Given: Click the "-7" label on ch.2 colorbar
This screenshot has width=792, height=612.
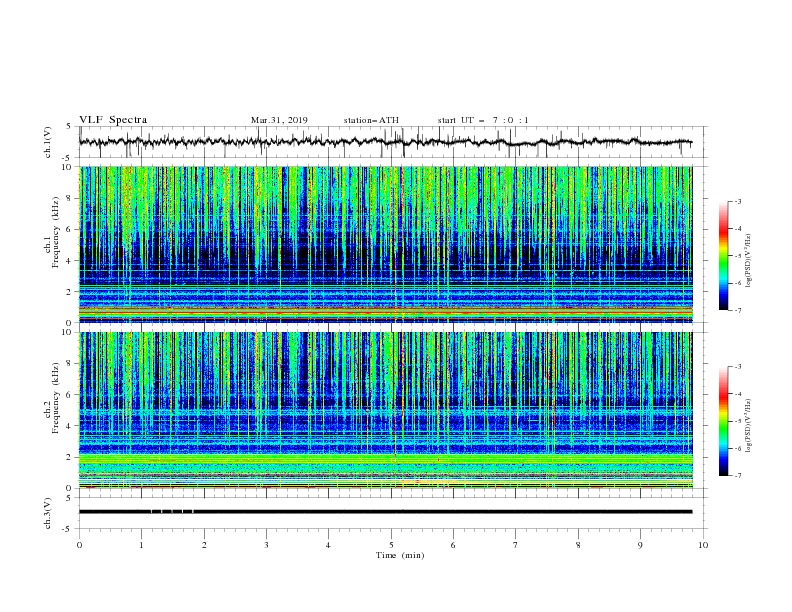Looking at the screenshot, I should click(737, 475).
